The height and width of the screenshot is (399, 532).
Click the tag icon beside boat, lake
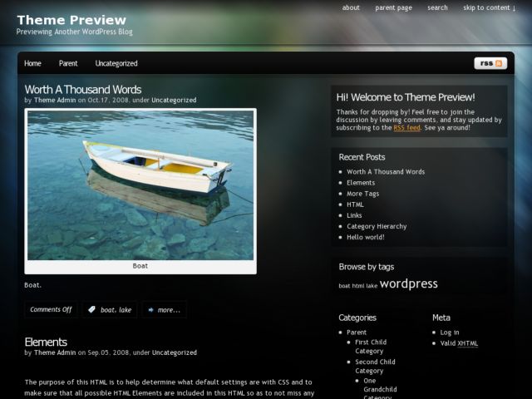91,309
